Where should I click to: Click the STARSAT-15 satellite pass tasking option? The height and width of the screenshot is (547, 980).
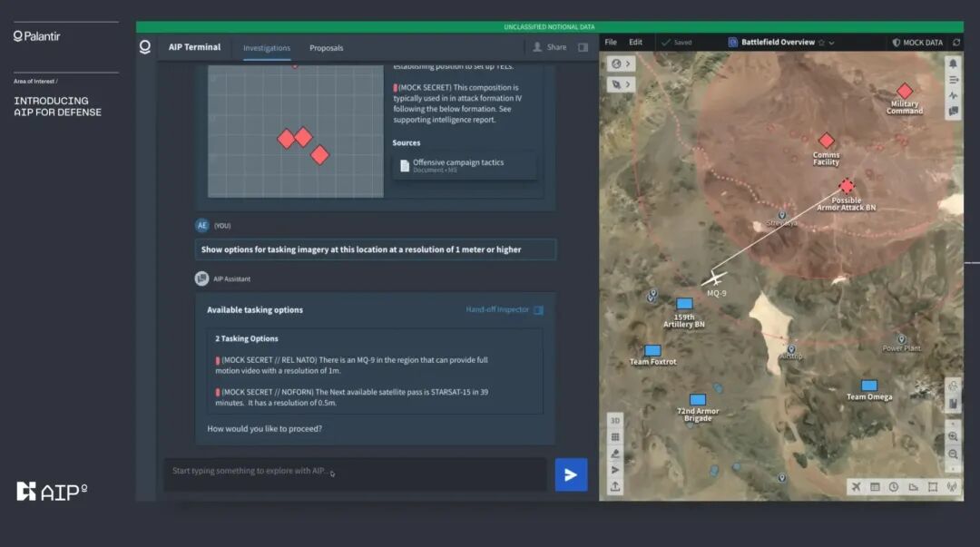coord(352,397)
